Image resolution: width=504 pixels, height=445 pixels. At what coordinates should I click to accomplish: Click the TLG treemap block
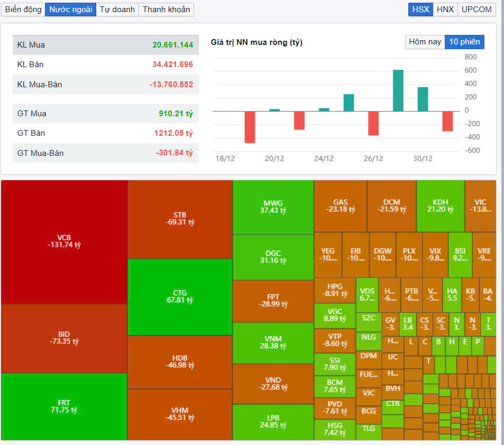[x=369, y=432]
